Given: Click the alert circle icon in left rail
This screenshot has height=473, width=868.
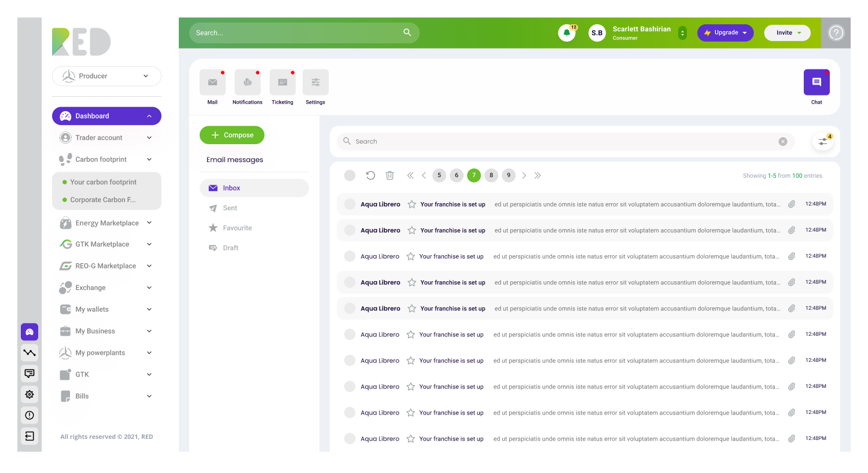Looking at the screenshot, I should tap(30, 415).
